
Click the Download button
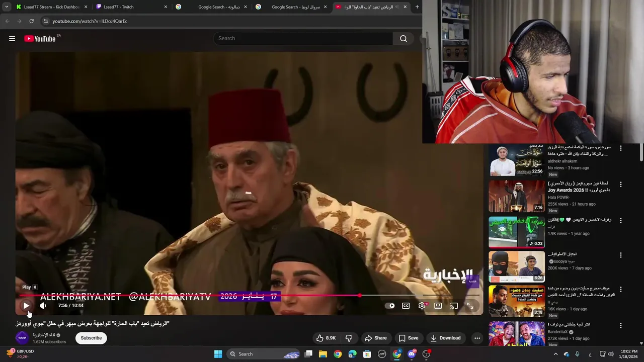[x=446, y=338]
